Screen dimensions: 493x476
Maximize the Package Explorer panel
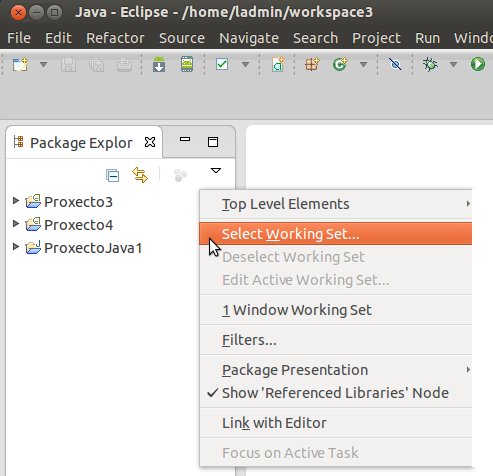(x=213, y=142)
